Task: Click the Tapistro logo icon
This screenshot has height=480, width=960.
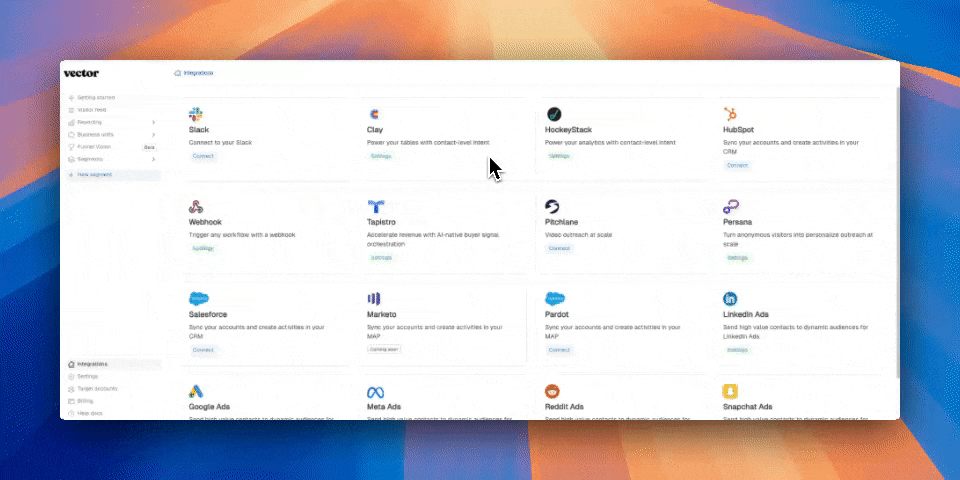Action: [375, 206]
